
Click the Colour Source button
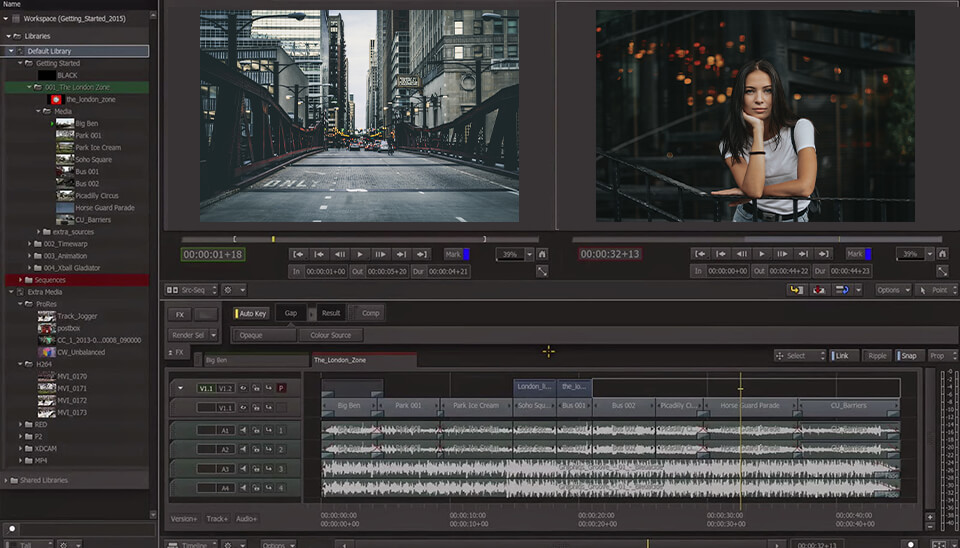click(x=330, y=335)
